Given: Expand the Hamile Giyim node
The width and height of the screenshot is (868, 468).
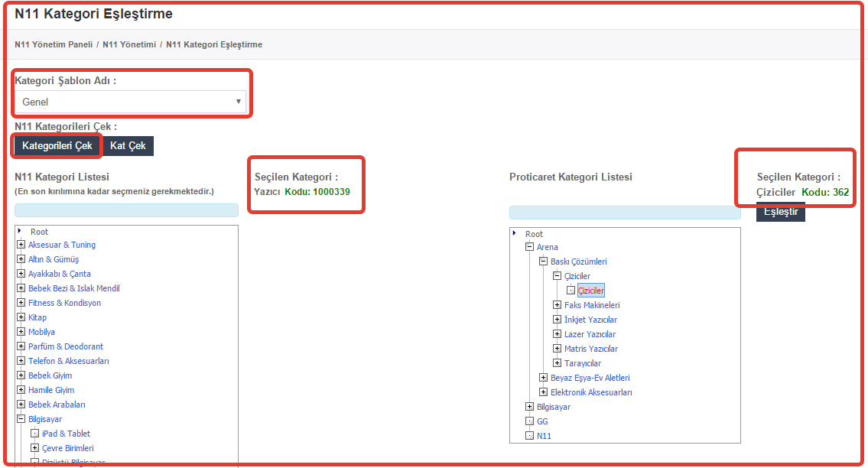Looking at the screenshot, I should [x=21, y=390].
